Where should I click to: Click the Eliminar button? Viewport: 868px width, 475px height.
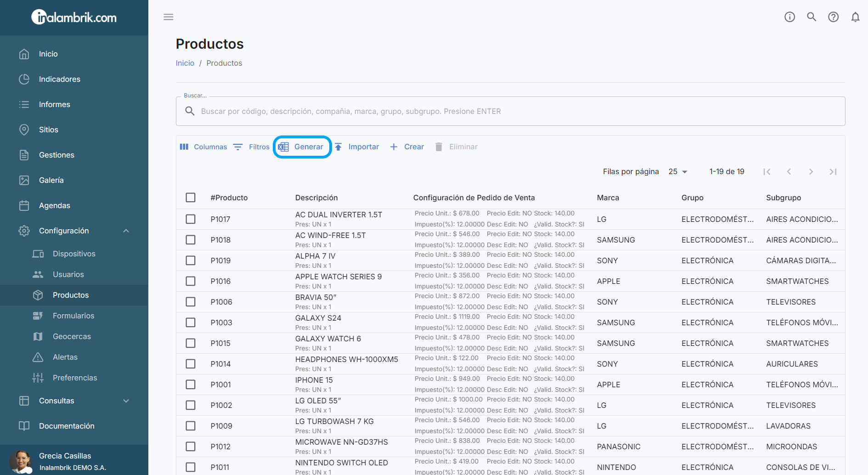(456, 147)
